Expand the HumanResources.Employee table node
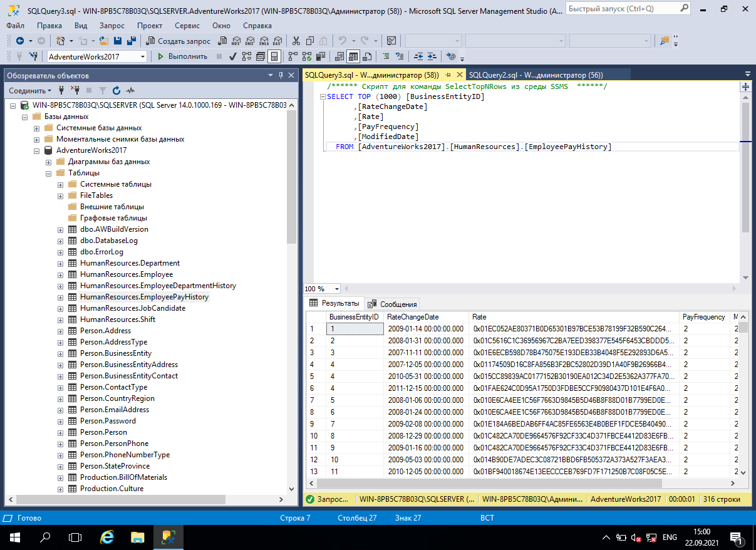756x550 pixels. tap(61, 274)
